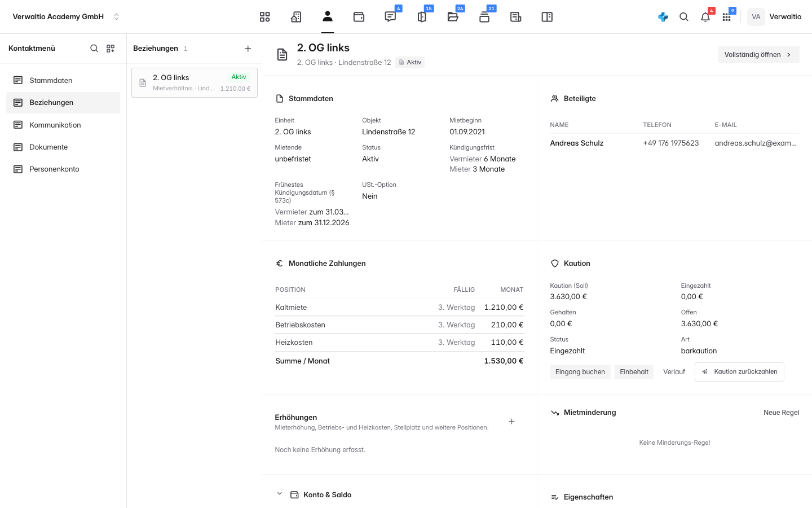
Task: Open the buildings icon in top navigation
Action: [x=296, y=17]
